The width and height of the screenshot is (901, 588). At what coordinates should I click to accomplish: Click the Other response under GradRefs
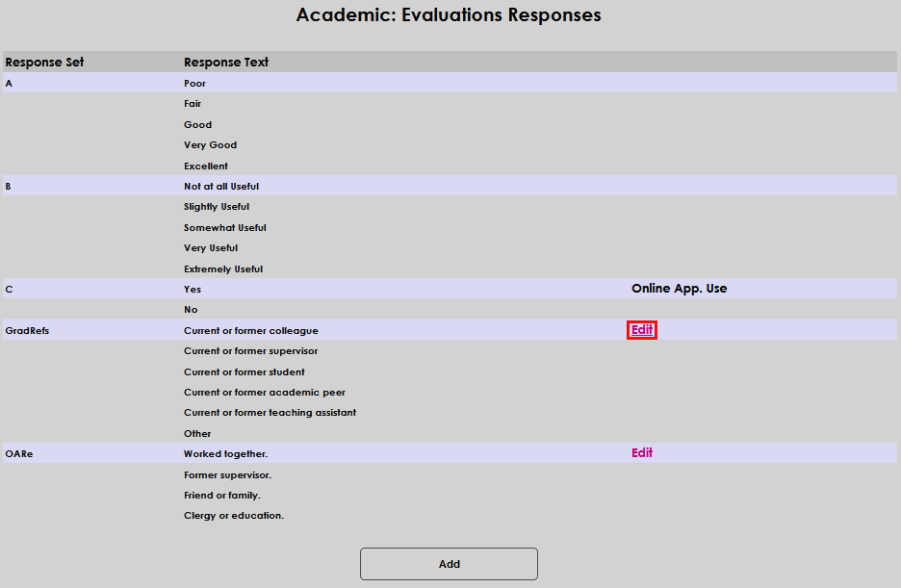[x=196, y=433]
